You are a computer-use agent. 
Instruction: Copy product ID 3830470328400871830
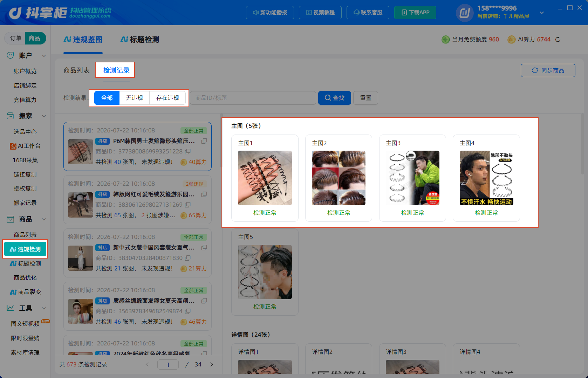tap(188, 258)
